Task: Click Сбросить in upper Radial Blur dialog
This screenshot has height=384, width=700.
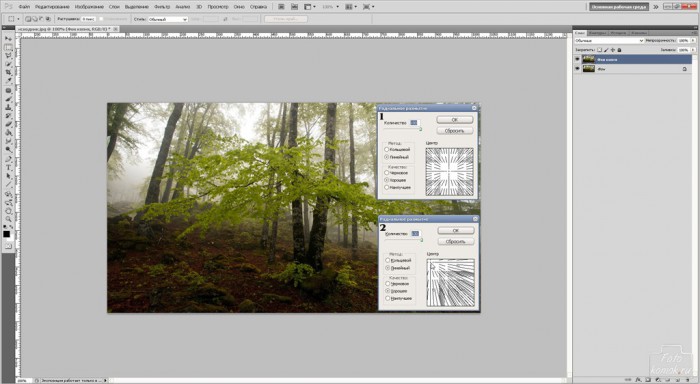Action: (454, 130)
